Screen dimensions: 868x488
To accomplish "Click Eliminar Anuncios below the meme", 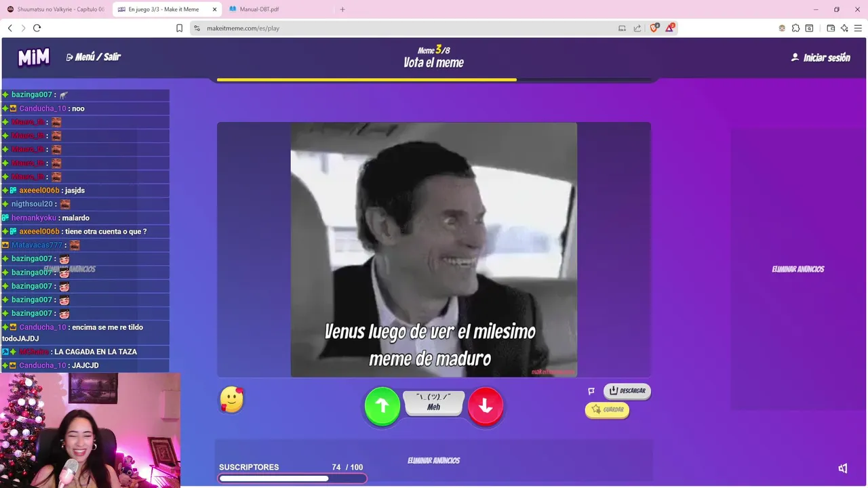I will [x=434, y=460].
